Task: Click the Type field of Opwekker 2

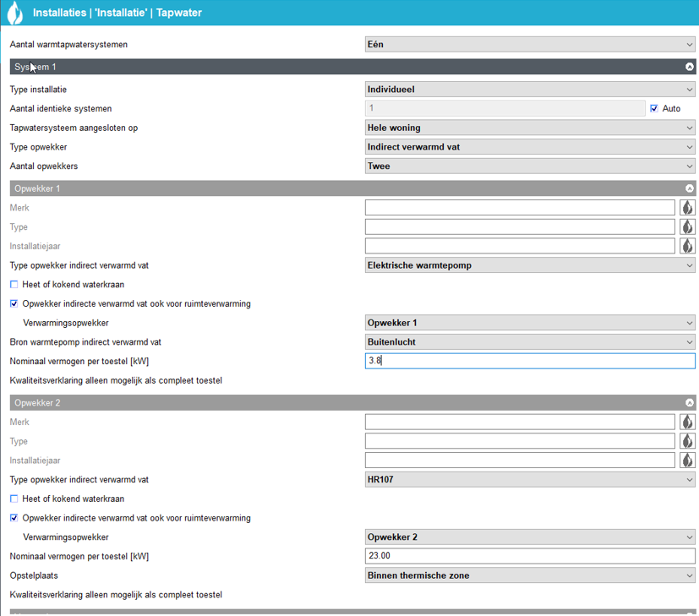Action: pos(520,441)
